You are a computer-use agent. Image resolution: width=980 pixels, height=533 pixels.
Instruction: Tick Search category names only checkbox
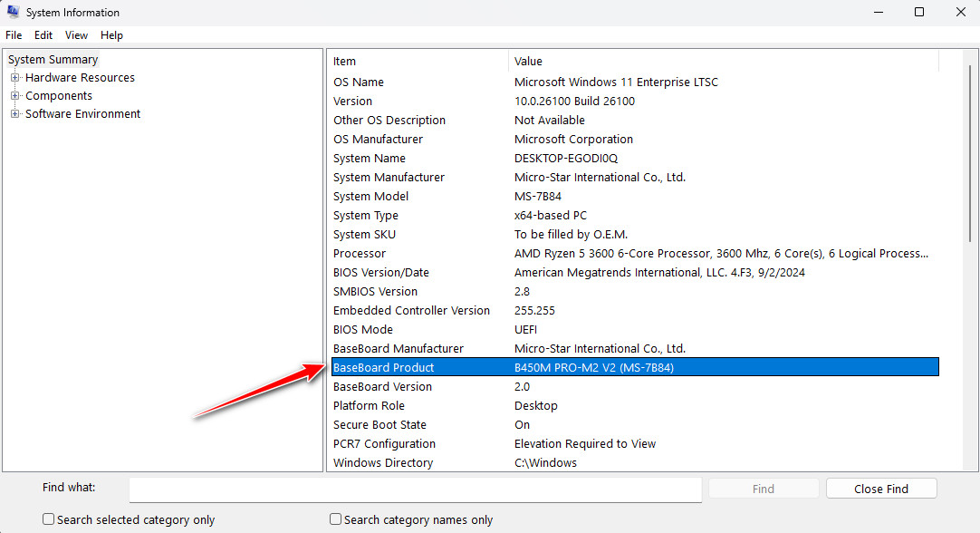pyautogui.click(x=336, y=519)
